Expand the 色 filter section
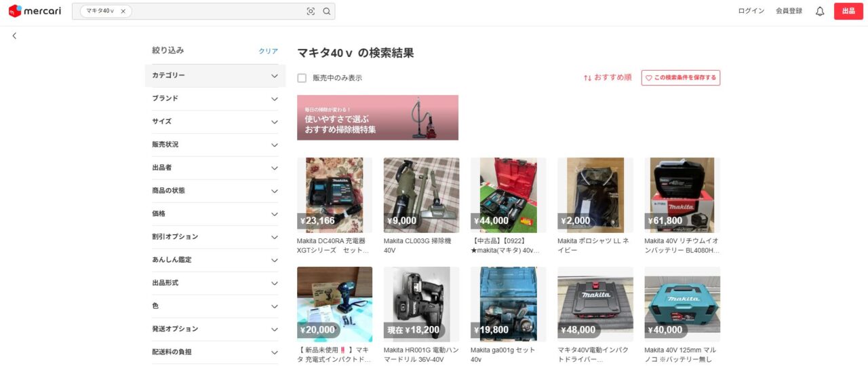The width and height of the screenshot is (868, 366). [215, 306]
